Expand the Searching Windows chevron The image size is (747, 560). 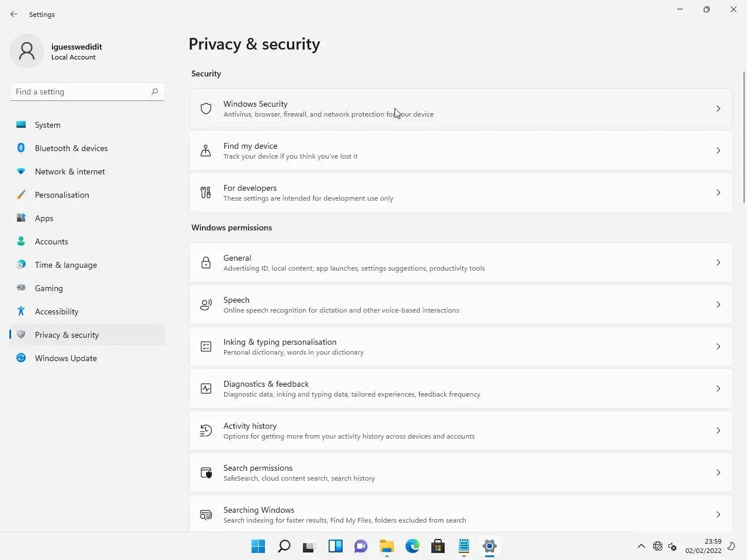tap(718, 514)
